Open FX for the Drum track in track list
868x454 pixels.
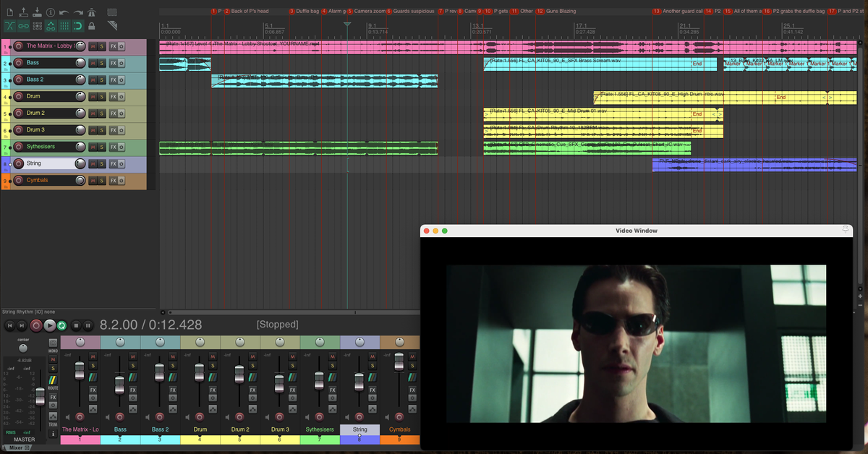coord(113,96)
